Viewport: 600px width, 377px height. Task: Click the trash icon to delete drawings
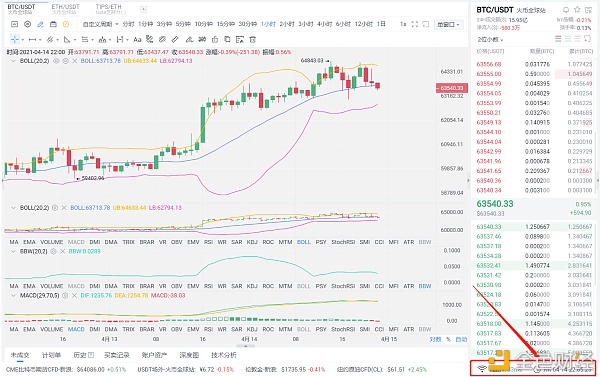[x=252, y=39]
